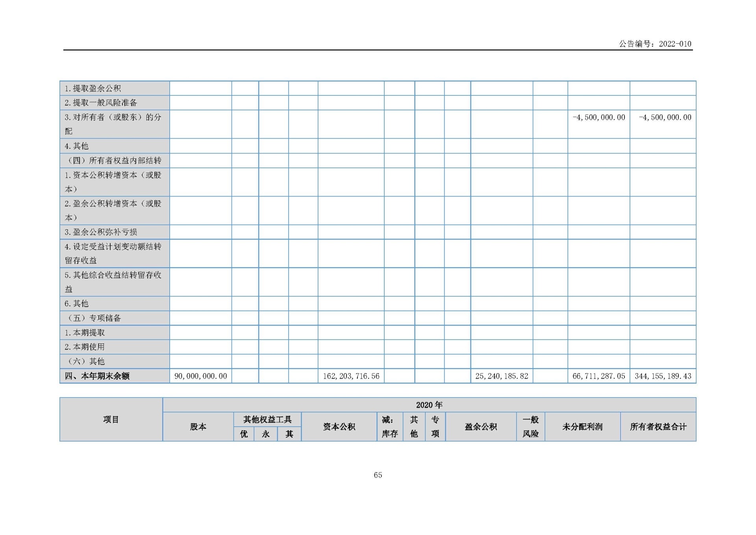
Task: Click -4,500,000.00 in the 未分配利润 column
Action: coord(598,117)
